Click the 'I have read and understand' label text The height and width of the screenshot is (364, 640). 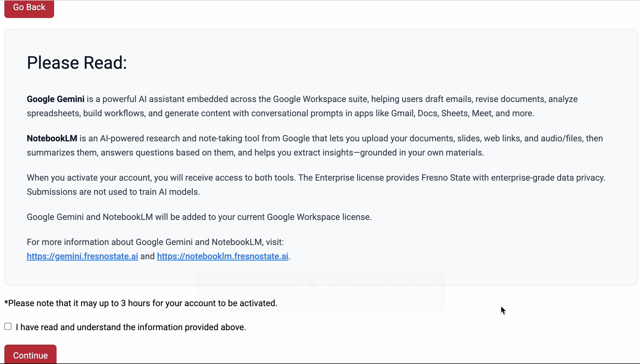pyautogui.click(x=131, y=327)
